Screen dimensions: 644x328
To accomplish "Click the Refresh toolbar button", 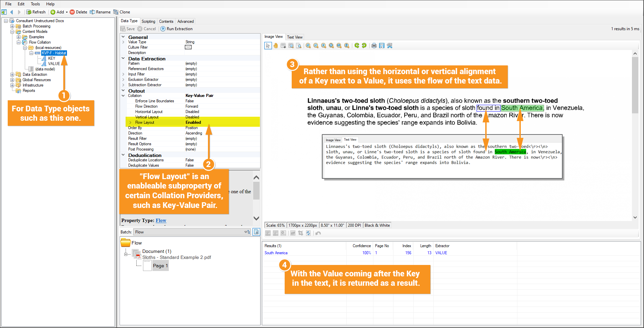I will click(36, 12).
